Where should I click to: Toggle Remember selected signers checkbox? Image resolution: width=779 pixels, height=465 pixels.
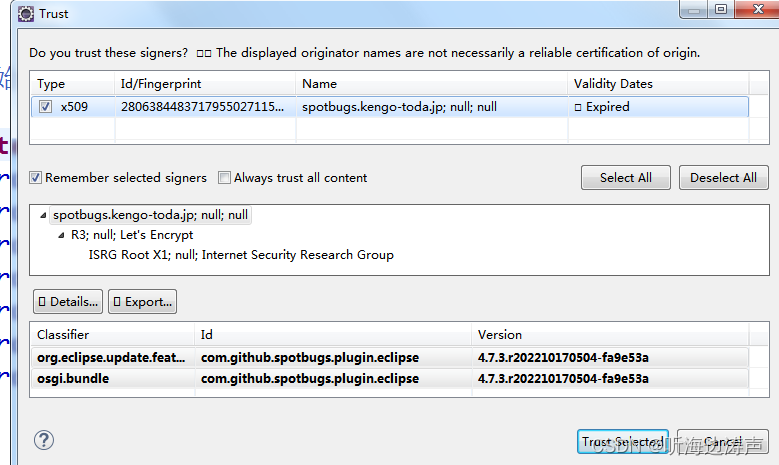pos(35,177)
